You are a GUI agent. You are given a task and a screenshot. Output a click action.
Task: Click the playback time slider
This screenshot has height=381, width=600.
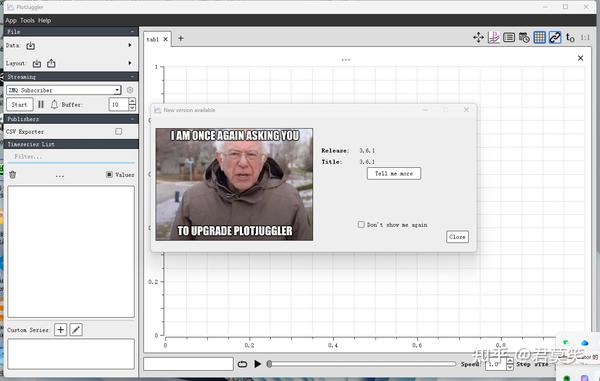click(362, 364)
